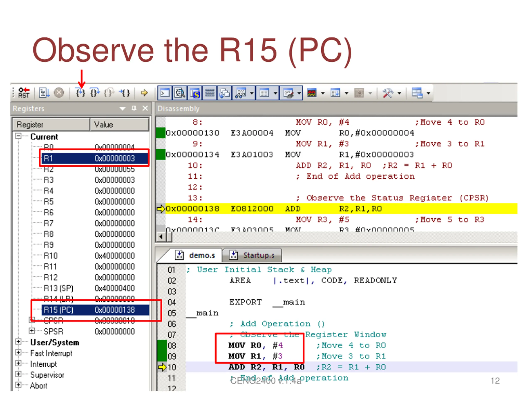Toggle the Command window button

pyautogui.click(x=165, y=93)
